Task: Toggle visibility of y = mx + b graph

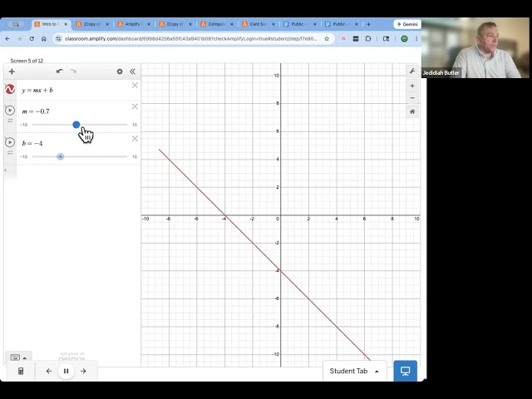Action: 10,89
